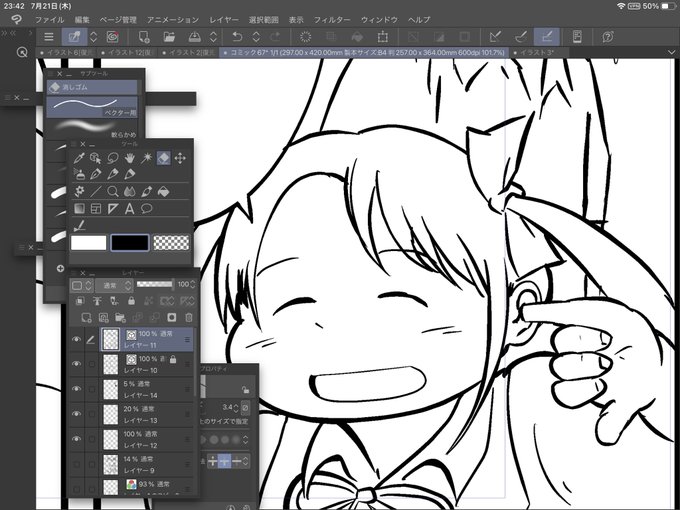Select the Decoration flower tool
This screenshot has width=680, height=510.
tap(78, 191)
